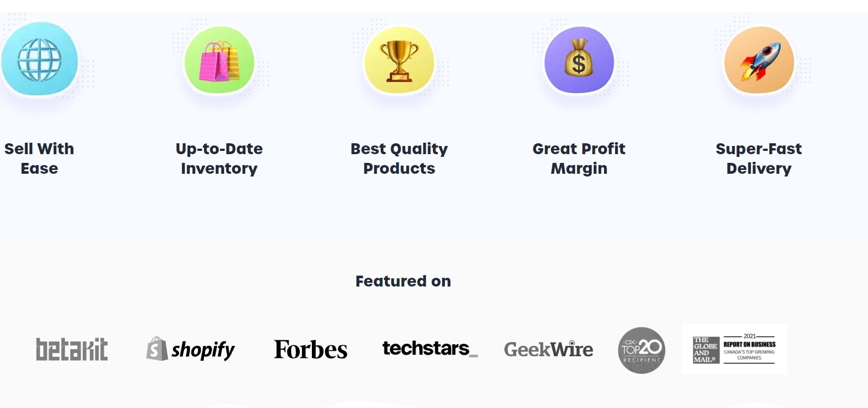Open the betakit logo
Image resolution: width=868 pixels, height=408 pixels.
(x=72, y=349)
